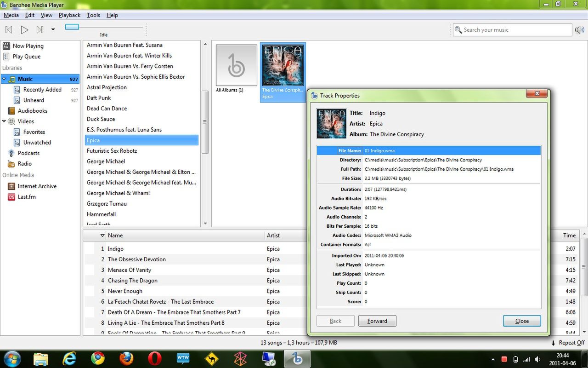Open the Tools menu

(x=93, y=15)
